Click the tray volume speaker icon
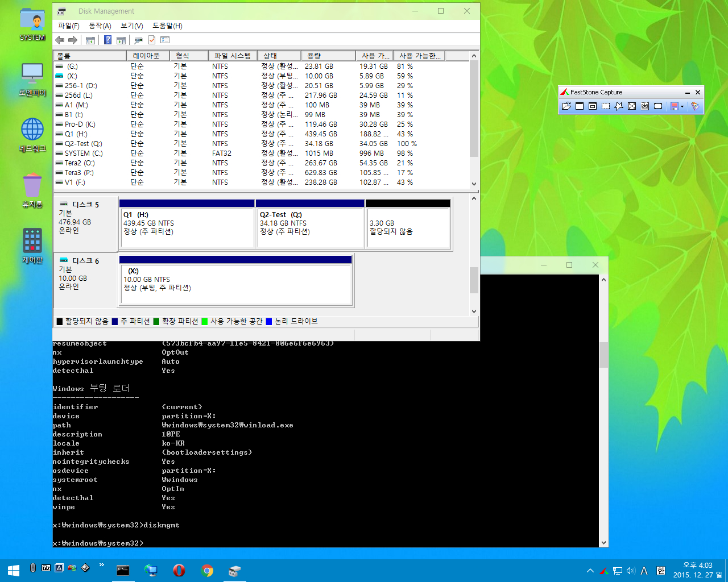 [x=630, y=571]
